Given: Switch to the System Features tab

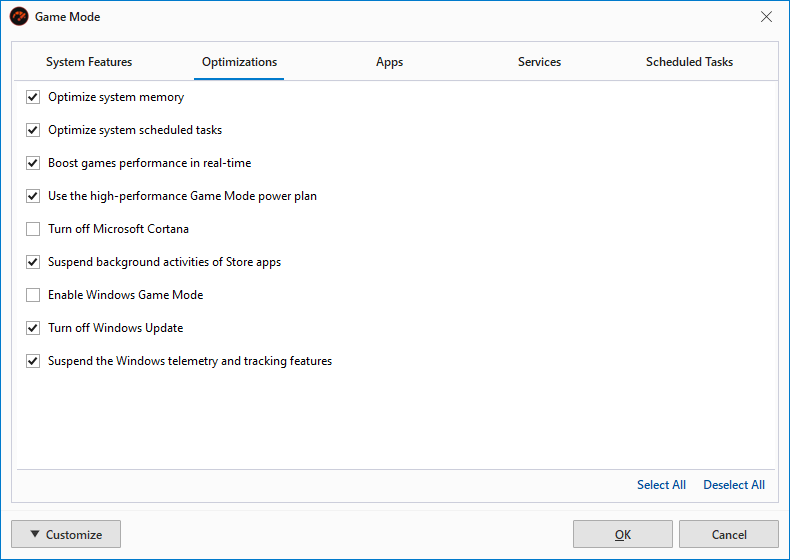Looking at the screenshot, I should point(89,62).
